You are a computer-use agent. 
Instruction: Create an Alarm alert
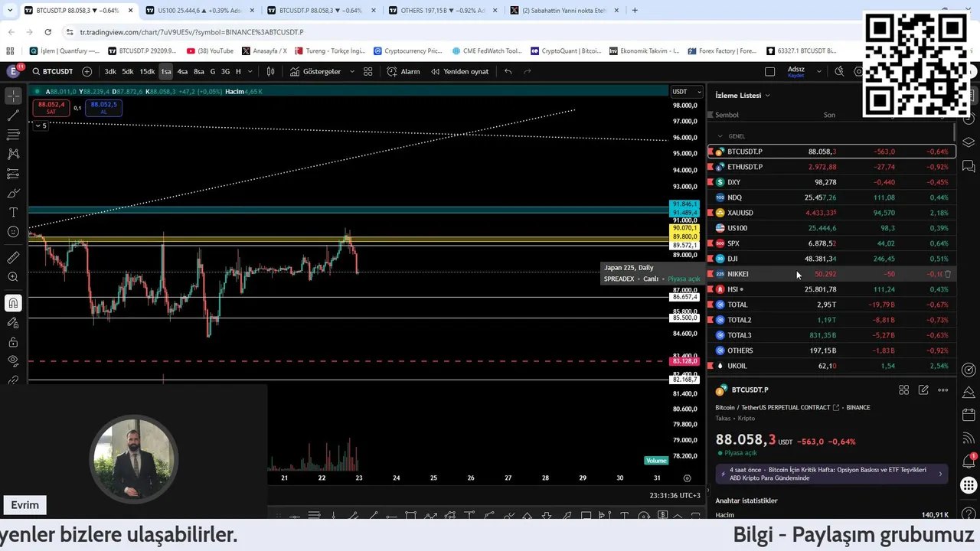[403, 71]
